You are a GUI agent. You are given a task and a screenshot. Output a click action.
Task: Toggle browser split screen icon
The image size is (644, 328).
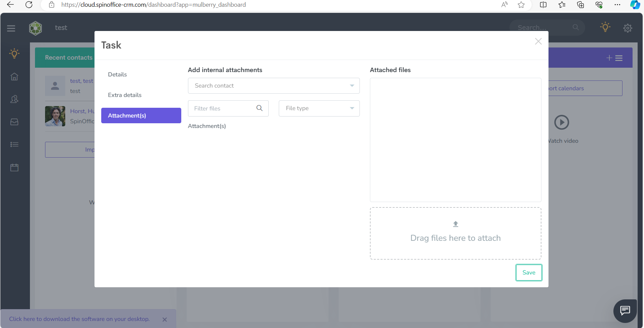[543, 5]
